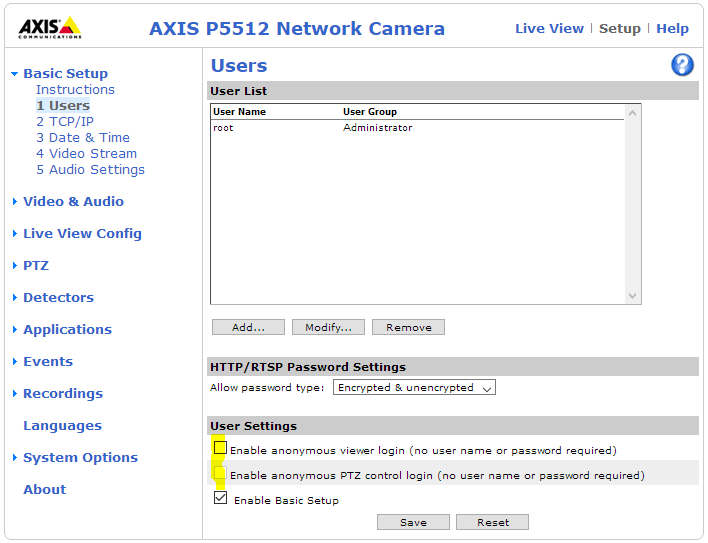This screenshot has height=543, width=708.
Task: Expand the Recordings section arrow
Action: pyautogui.click(x=15, y=394)
